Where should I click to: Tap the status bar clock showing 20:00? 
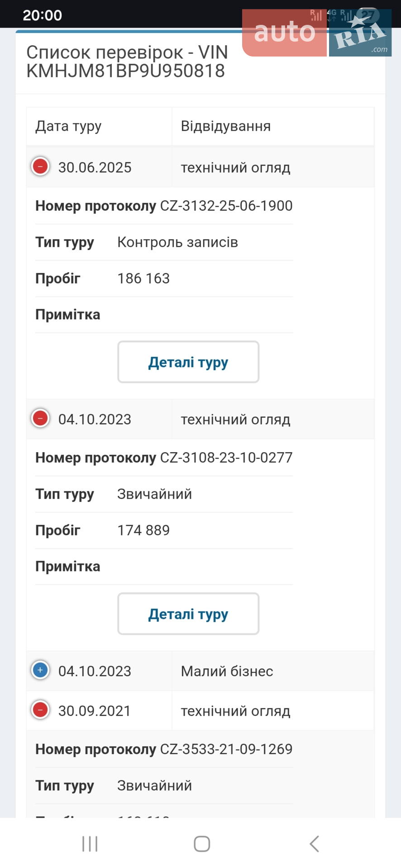43,15
